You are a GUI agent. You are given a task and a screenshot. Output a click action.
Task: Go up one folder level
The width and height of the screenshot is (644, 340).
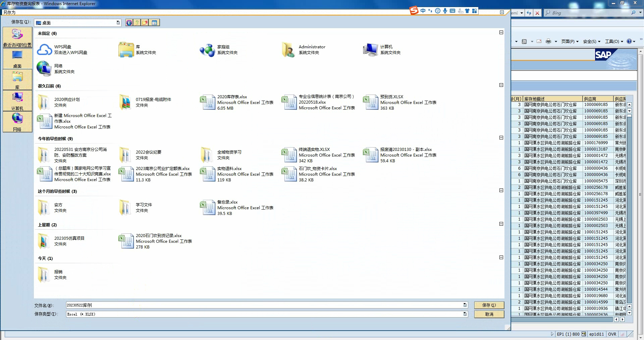[x=137, y=23]
